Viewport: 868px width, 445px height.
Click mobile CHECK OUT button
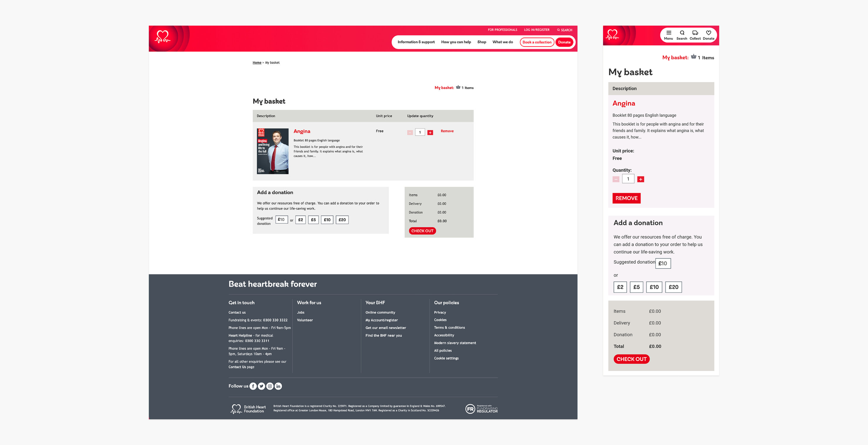(x=631, y=359)
